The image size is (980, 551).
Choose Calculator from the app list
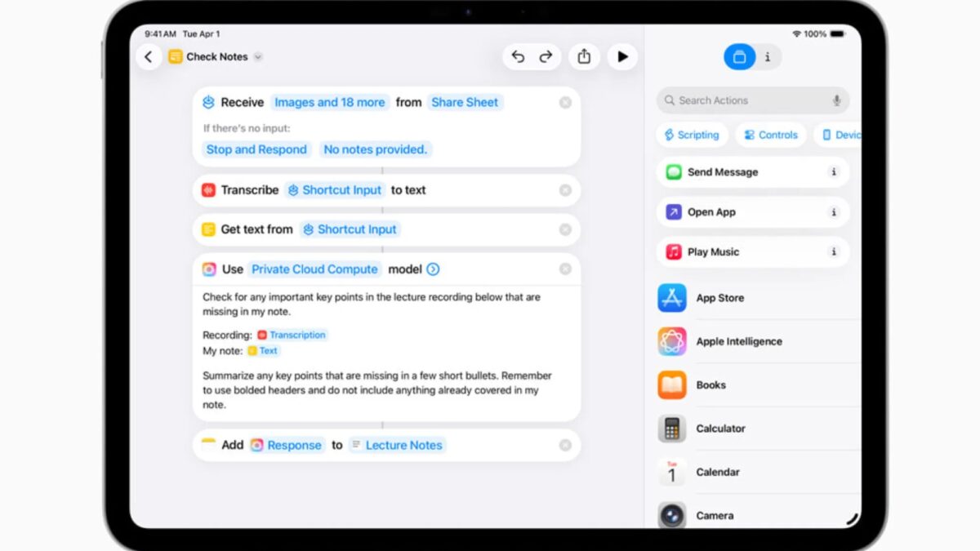pos(719,428)
